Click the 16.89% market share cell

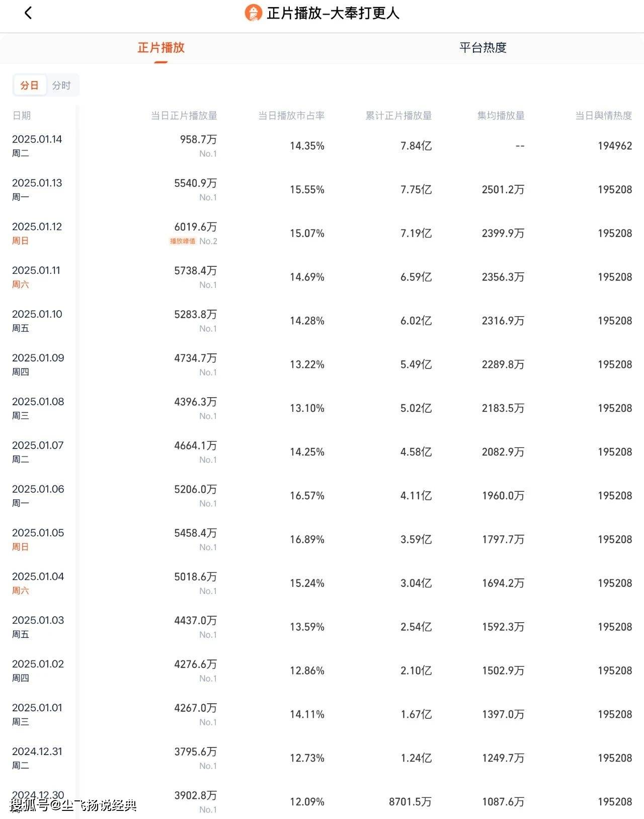click(x=307, y=540)
